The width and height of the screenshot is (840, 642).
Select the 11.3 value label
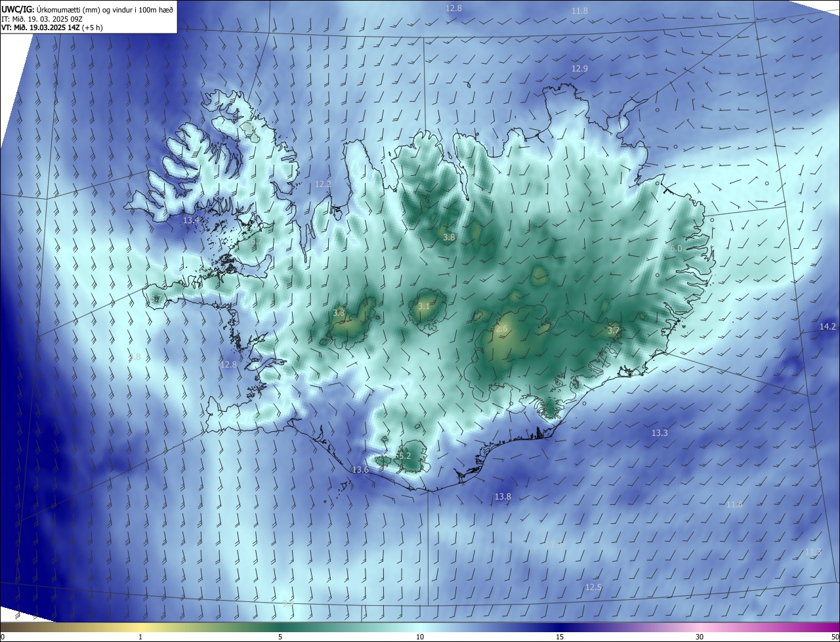(x=813, y=552)
